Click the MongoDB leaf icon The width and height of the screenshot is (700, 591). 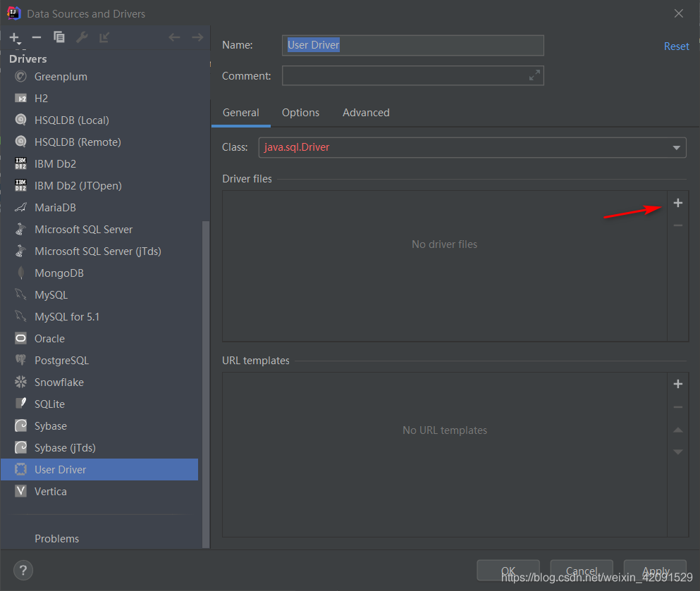tap(20, 273)
